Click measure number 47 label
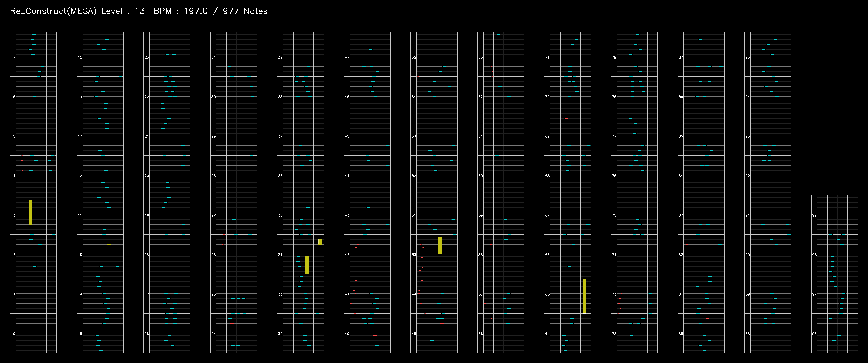 click(x=347, y=57)
